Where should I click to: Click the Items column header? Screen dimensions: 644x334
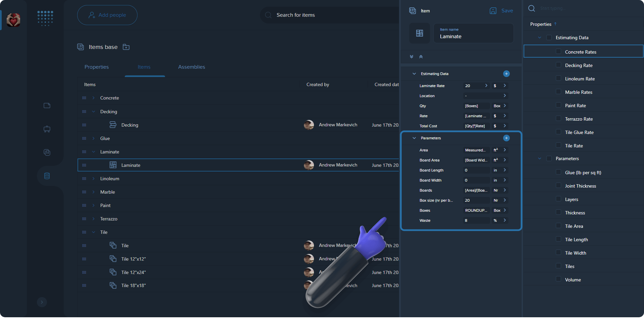(x=90, y=84)
